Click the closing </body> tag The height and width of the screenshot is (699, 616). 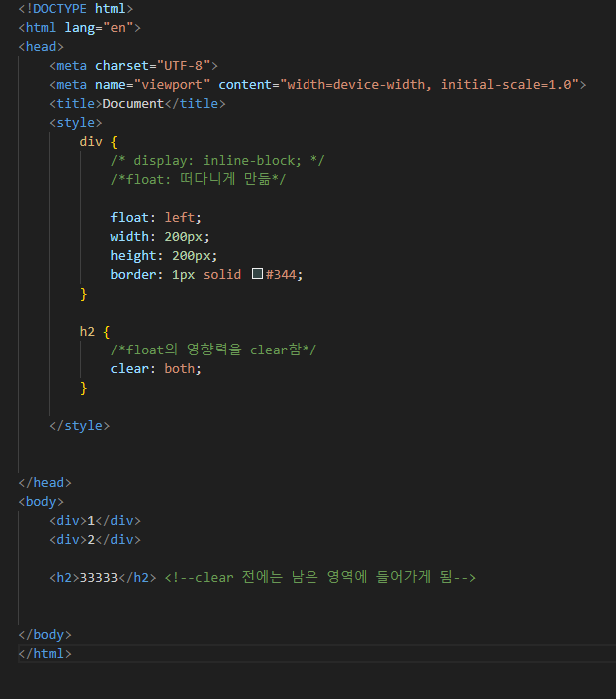pos(45,634)
